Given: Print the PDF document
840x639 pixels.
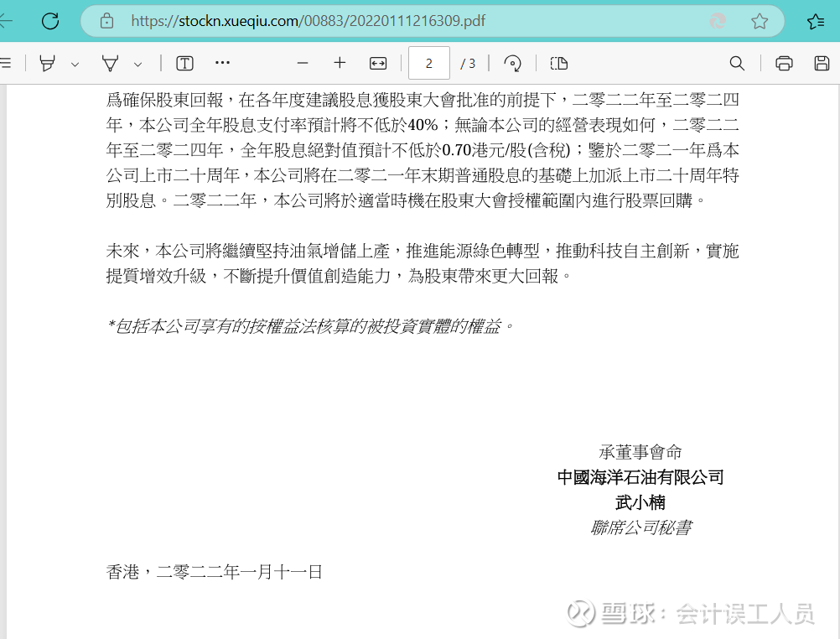Looking at the screenshot, I should click(784, 63).
